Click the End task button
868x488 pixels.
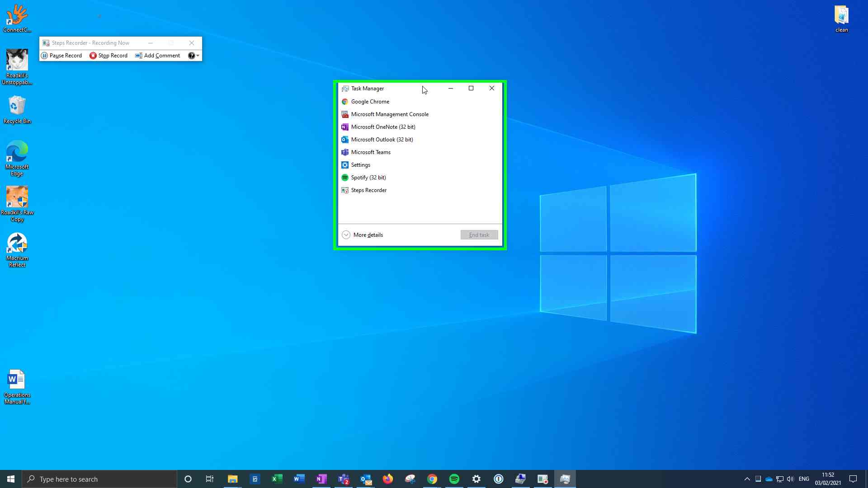click(479, 235)
